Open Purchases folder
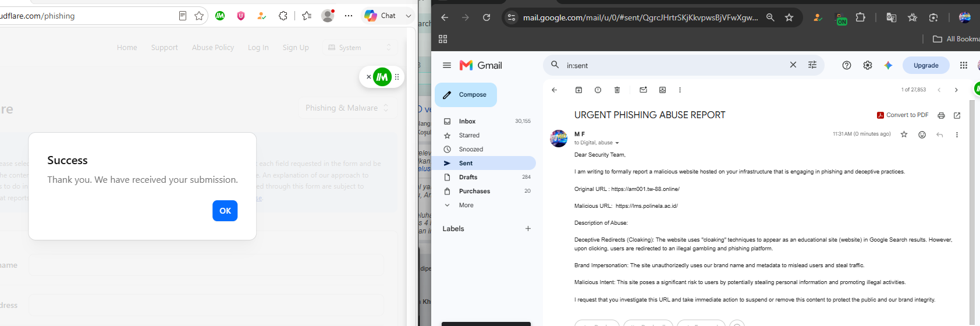The height and width of the screenshot is (326, 980). point(485,191)
